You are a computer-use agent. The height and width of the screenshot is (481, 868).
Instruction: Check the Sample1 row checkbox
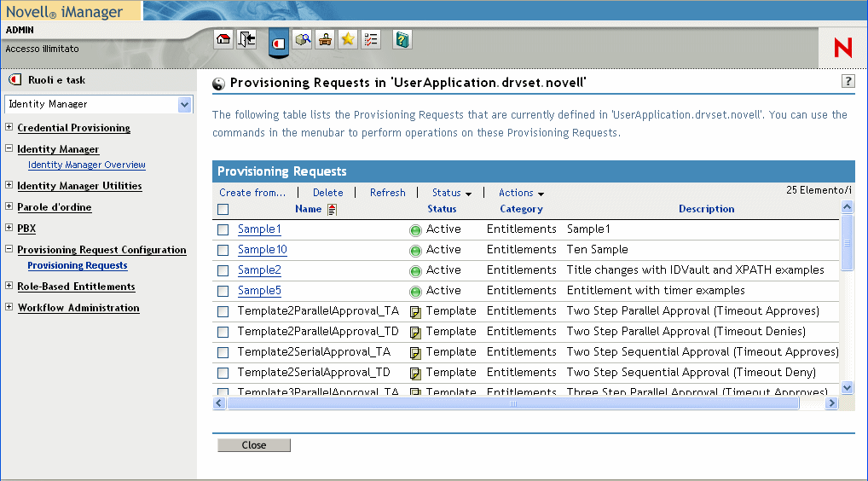click(x=223, y=229)
